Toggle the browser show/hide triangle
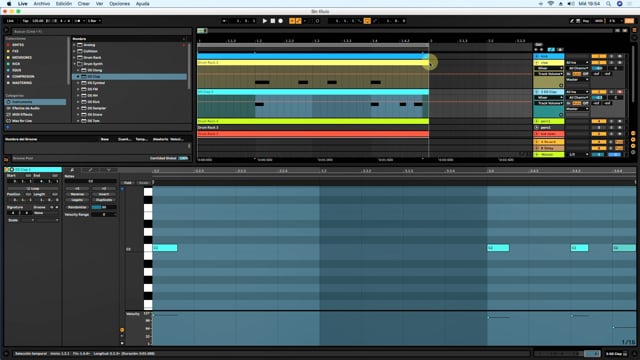The image size is (640, 360). coord(6,30)
